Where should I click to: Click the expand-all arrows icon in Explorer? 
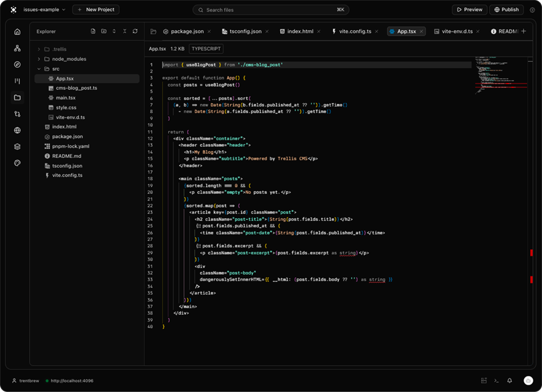point(114,31)
